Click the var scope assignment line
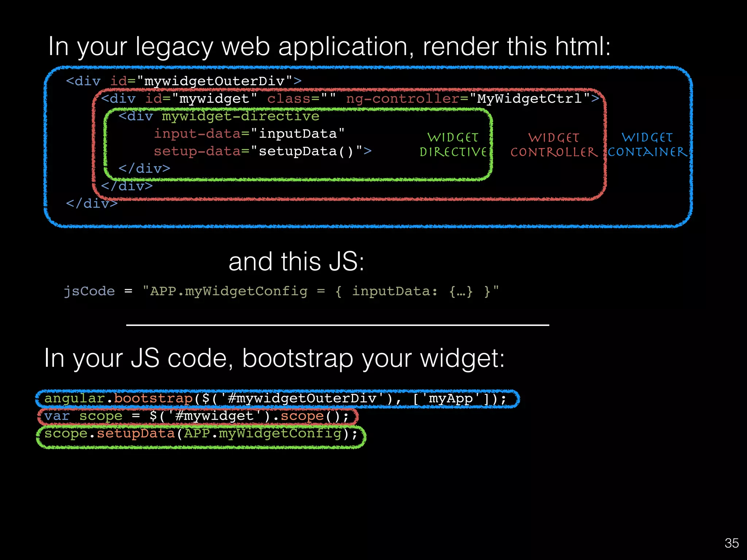Viewport: 747px width, 560px height. [x=196, y=416]
